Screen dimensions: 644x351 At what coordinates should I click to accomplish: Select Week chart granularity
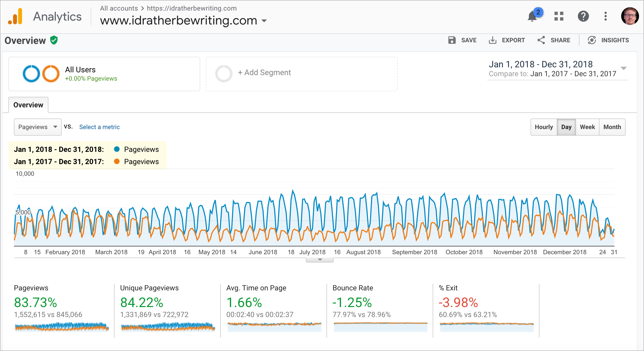(x=587, y=127)
